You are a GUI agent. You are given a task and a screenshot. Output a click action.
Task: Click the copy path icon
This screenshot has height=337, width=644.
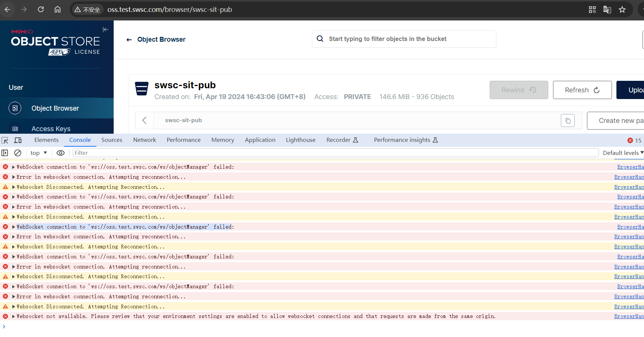[x=568, y=121]
